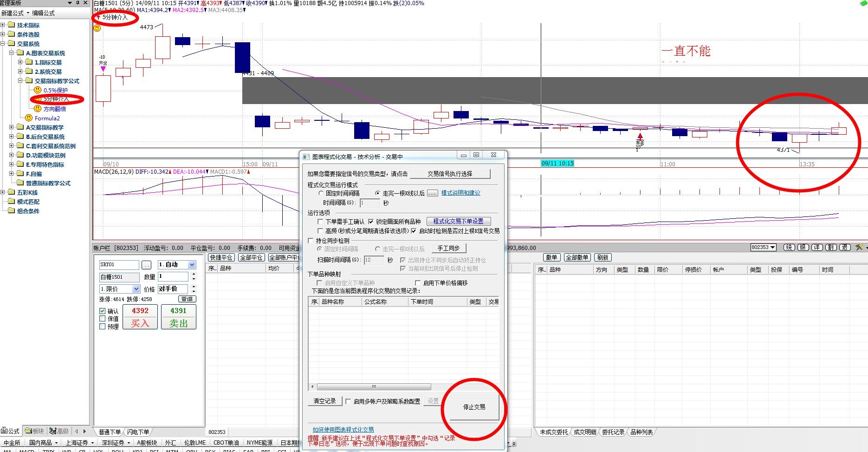Toggle 下单需手工确认 checkbox
868x452 pixels.
pos(320,222)
